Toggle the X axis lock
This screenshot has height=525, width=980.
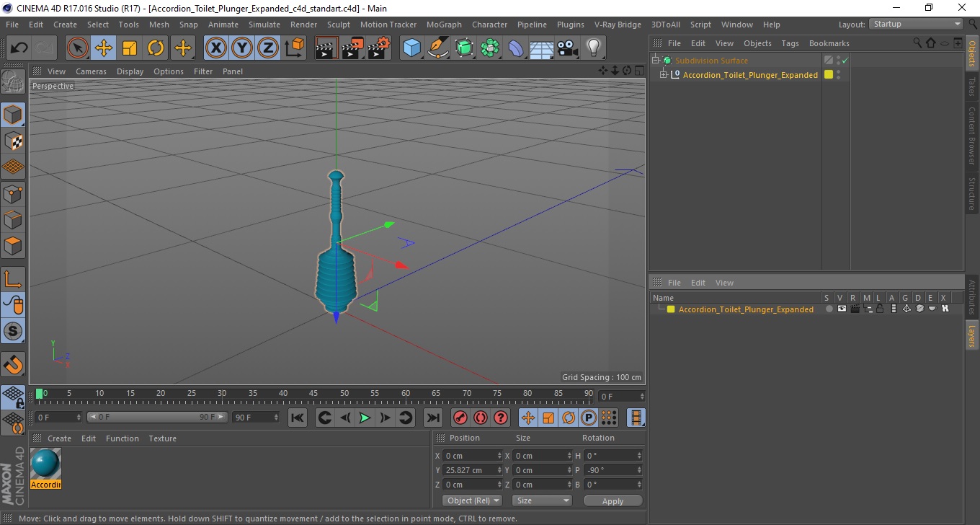pyautogui.click(x=216, y=48)
